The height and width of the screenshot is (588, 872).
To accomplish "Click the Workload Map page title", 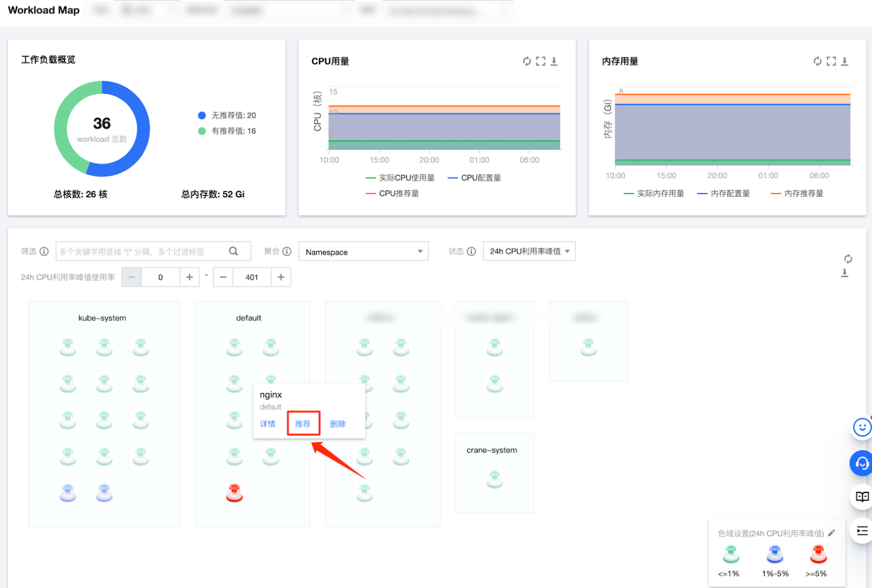I will click(x=44, y=10).
